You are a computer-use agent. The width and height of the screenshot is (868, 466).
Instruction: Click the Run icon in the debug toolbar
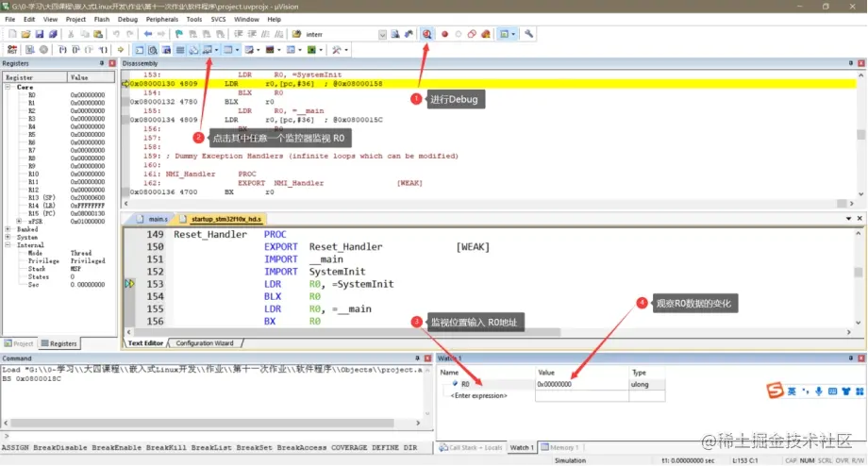click(x=30, y=50)
